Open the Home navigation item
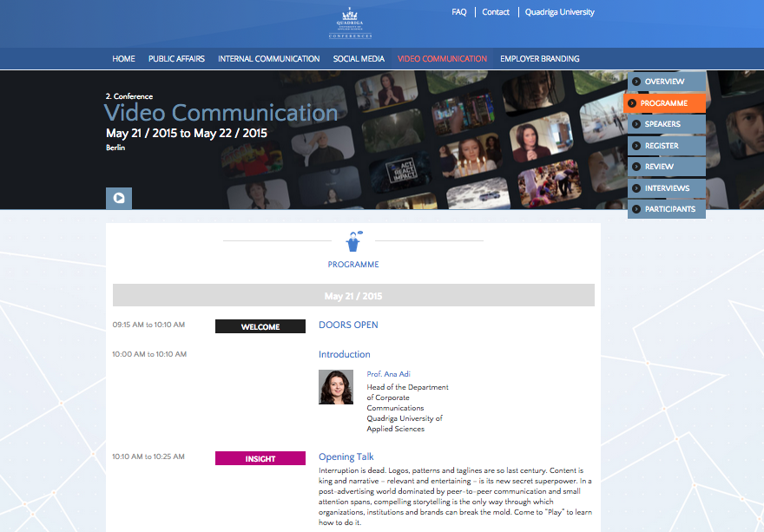This screenshot has width=764, height=532. pyautogui.click(x=123, y=59)
